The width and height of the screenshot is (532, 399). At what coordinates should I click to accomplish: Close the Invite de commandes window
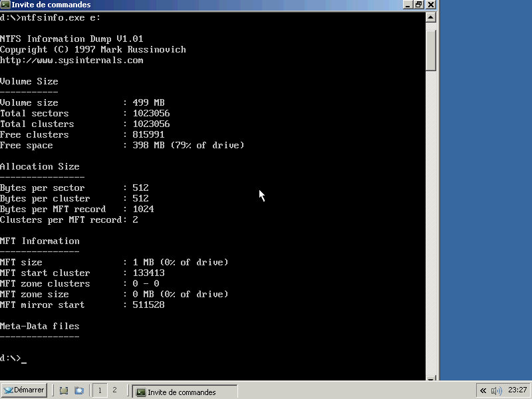[x=431, y=5]
